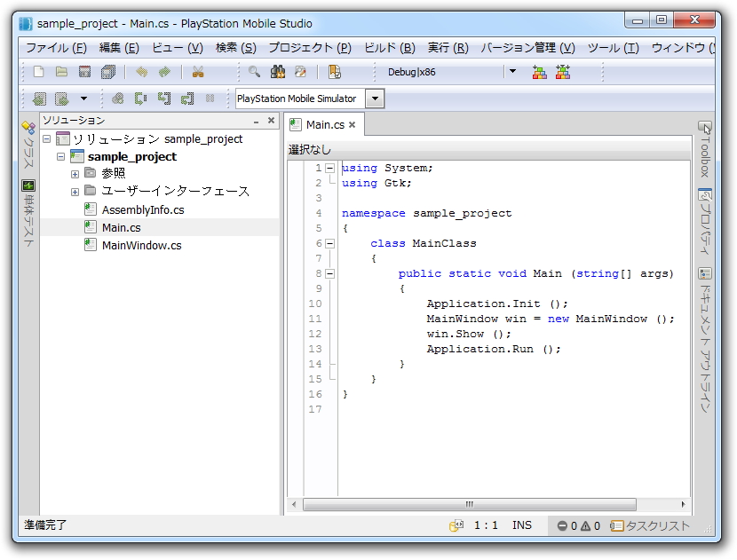Open the Debug|x86 configuration dropdown
Image resolution: width=737 pixels, height=560 pixels.
(x=512, y=71)
